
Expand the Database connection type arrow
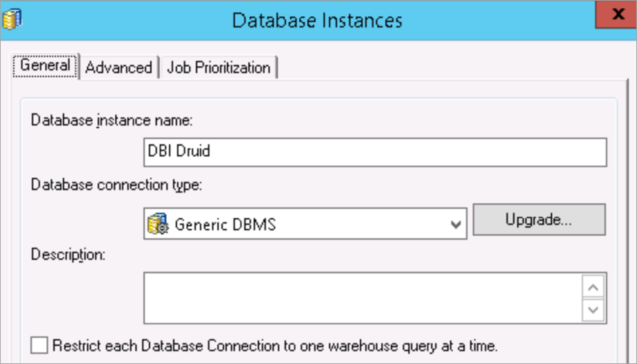(x=455, y=225)
